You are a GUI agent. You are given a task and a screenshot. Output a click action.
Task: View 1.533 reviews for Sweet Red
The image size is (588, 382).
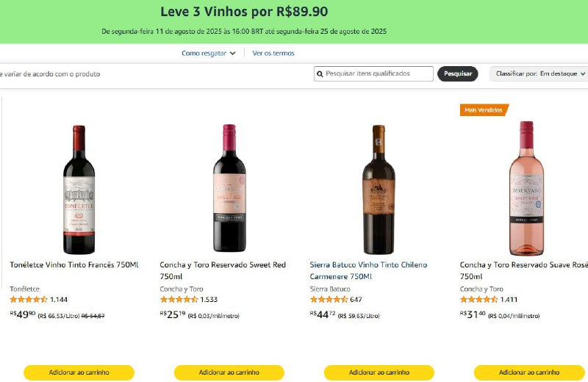(209, 300)
